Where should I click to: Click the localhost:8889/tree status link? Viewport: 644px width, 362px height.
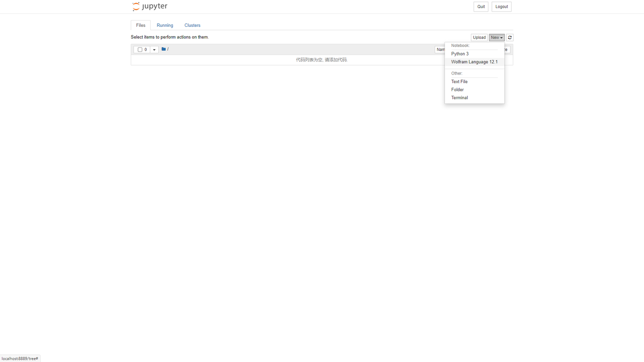(x=20, y=358)
